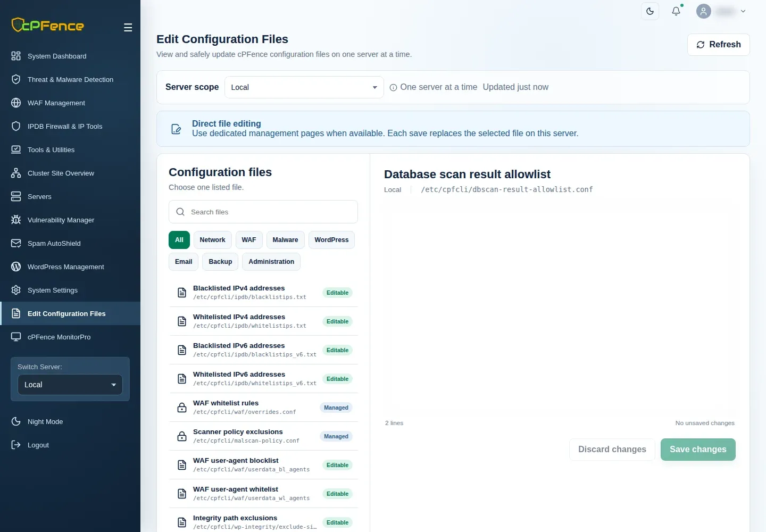Filter by Email category
766x532 pixels.
click(184, 262)
